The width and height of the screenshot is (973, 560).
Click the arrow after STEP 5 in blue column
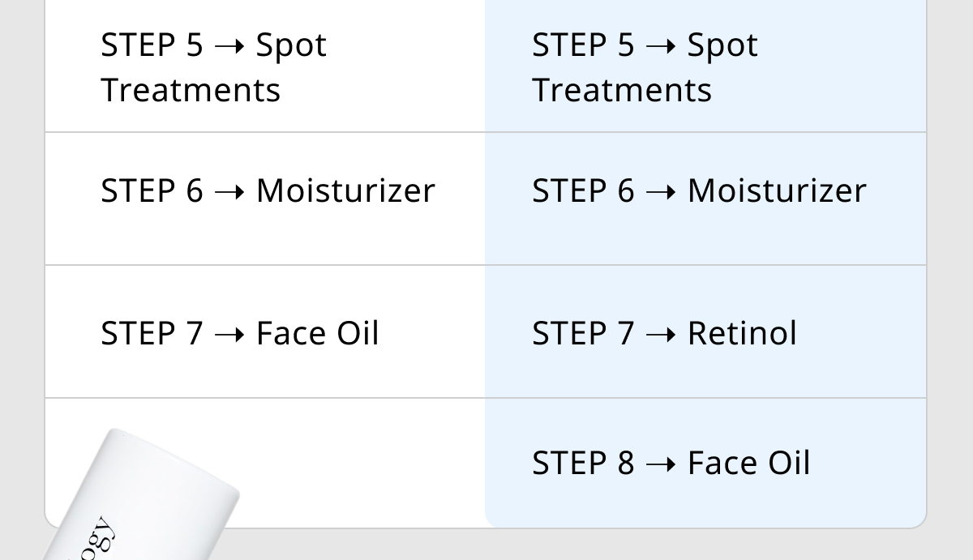pos(661,46)
